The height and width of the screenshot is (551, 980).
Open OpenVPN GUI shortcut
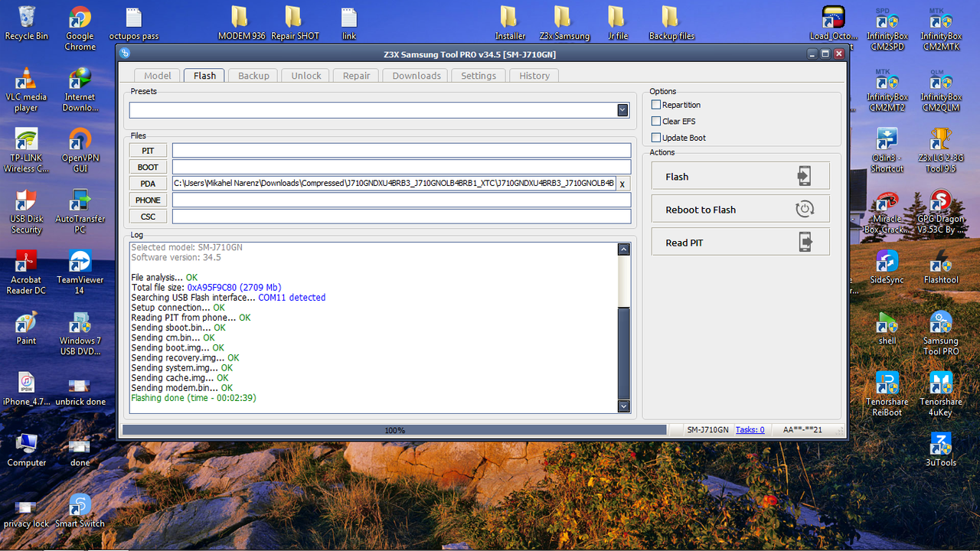click(80, 150)
